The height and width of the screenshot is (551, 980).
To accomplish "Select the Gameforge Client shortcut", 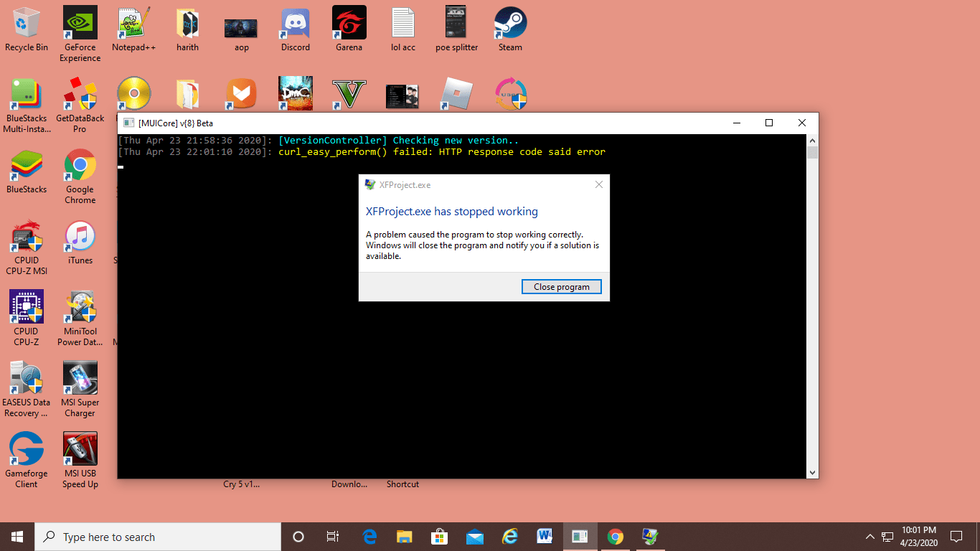I will [27, 461].
